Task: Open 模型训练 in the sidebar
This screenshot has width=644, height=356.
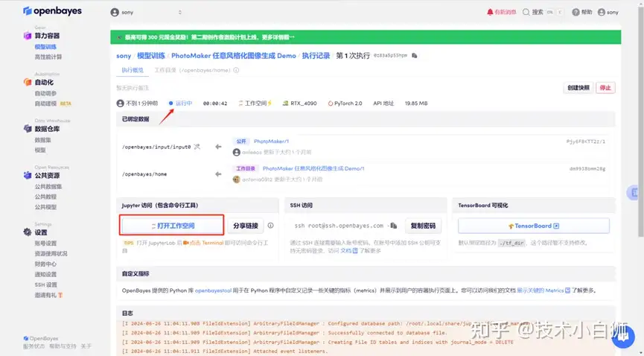Action: pos(45,47)
